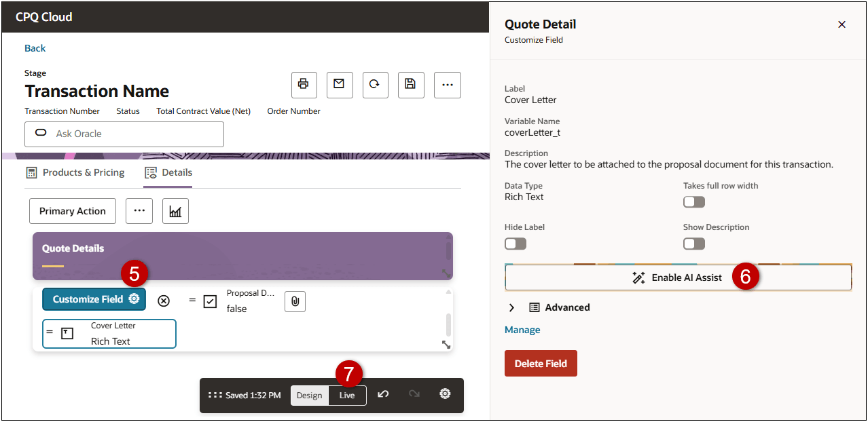Click the Customize Field button
This screenshot has width=868, height=422.
pyautogui.click(x=94, y=299)
